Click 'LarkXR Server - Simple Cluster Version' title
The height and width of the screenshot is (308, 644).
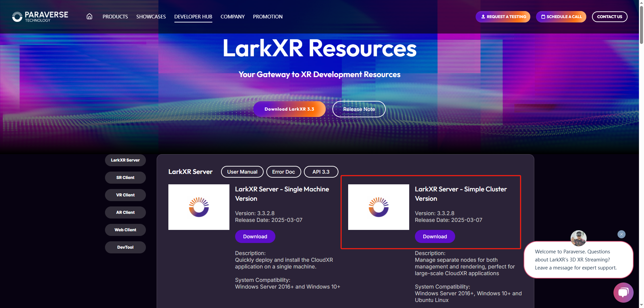(x=461, y=194)
